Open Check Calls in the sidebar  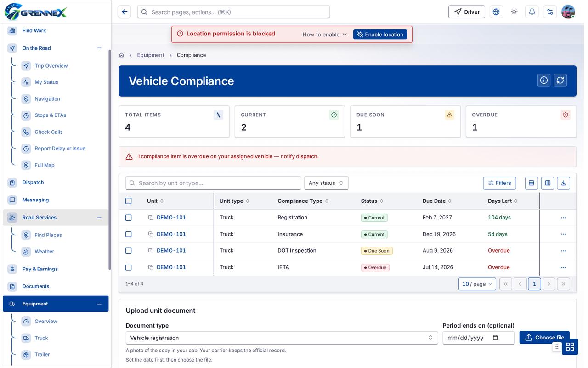(49, 132)
